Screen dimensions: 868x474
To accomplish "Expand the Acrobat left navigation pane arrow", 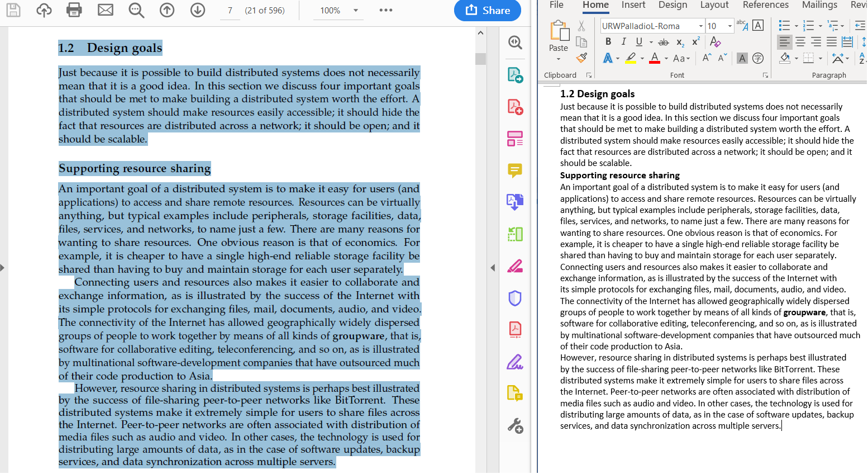I will coord(2,268).
